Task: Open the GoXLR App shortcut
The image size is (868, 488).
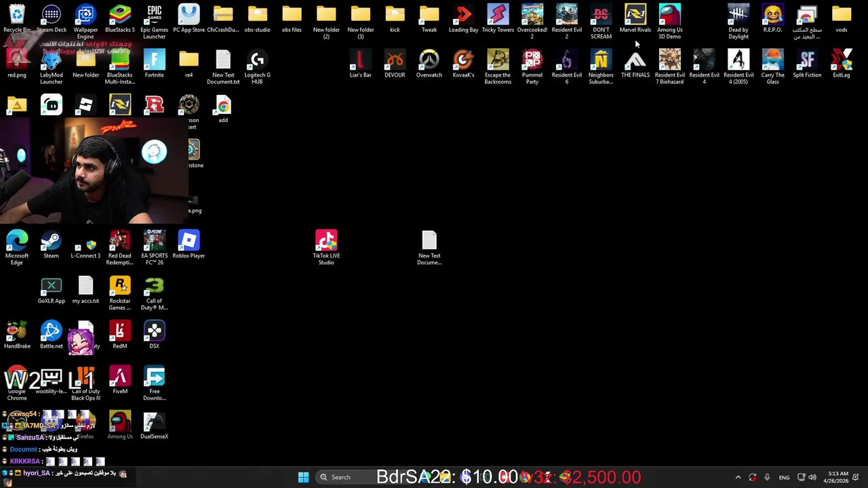Action: (x=52, y=290)
